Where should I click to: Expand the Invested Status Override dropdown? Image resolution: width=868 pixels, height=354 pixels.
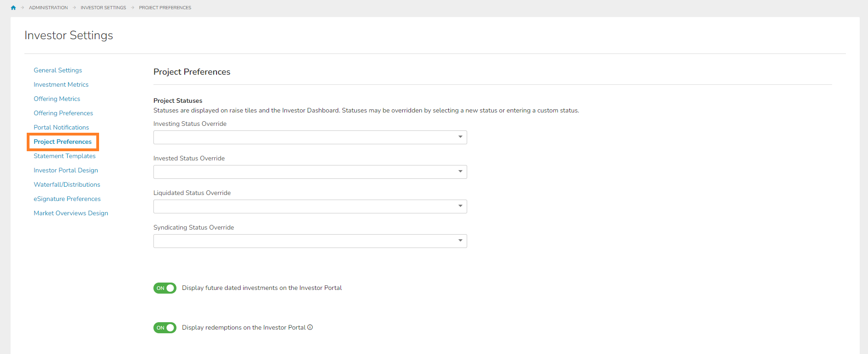pos(310,172)
